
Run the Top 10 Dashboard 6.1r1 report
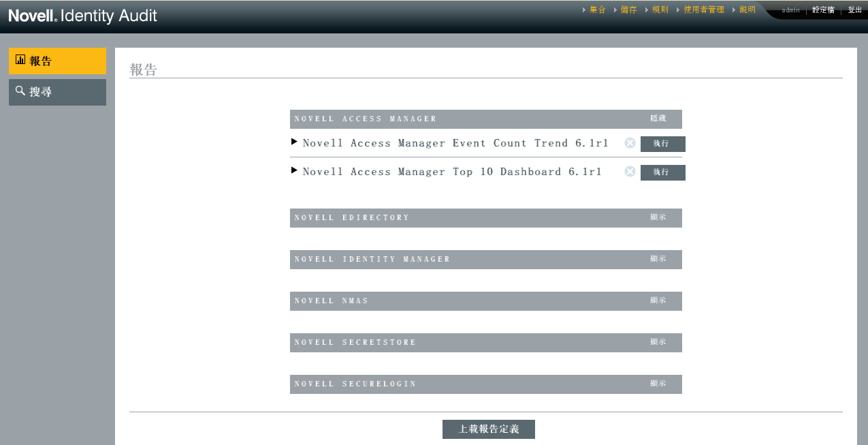click(x=662, y=172)
